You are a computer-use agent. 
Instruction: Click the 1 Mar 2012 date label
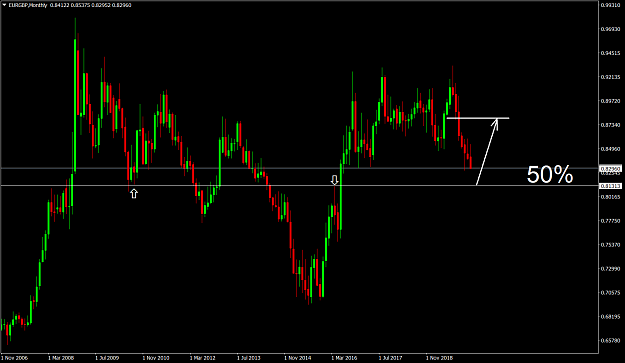pos(202,358)
